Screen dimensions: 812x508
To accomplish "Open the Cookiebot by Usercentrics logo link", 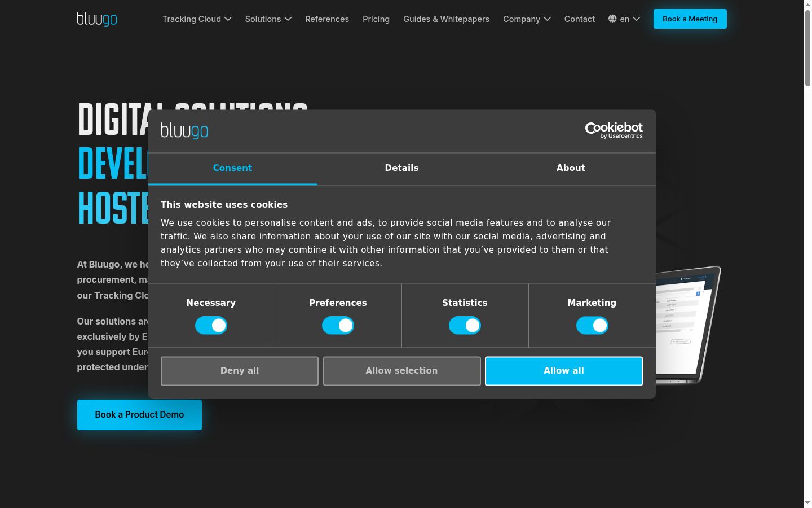I will (x=614, y=130).
